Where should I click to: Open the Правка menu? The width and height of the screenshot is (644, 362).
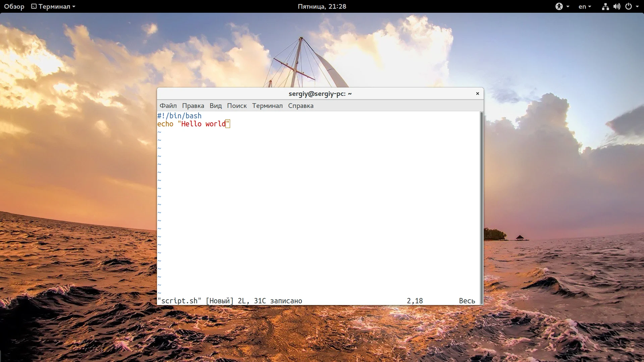pyautogui.click(x=193, y=106)
